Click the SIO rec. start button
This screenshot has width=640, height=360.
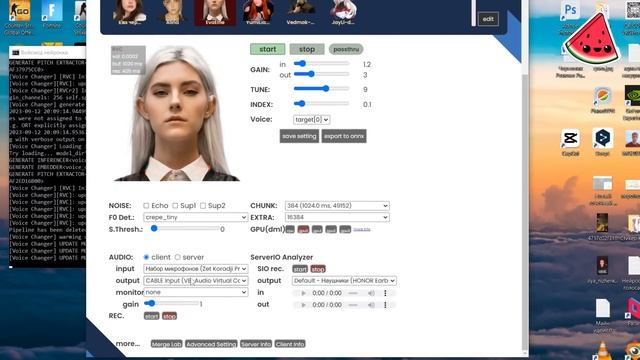[x=300, y=269]
